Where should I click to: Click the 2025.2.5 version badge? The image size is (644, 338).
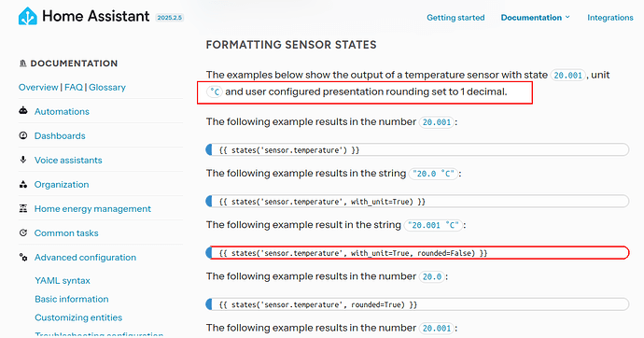click(169, 18)
